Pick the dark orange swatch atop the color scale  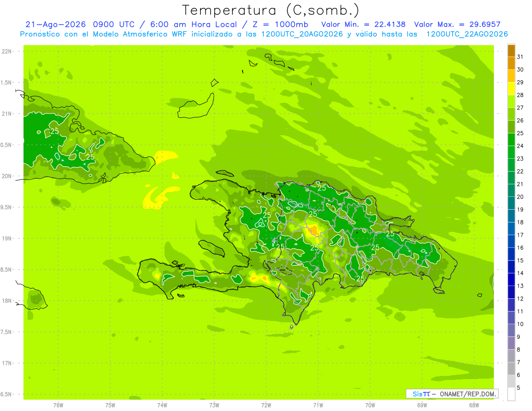[511, 51]
